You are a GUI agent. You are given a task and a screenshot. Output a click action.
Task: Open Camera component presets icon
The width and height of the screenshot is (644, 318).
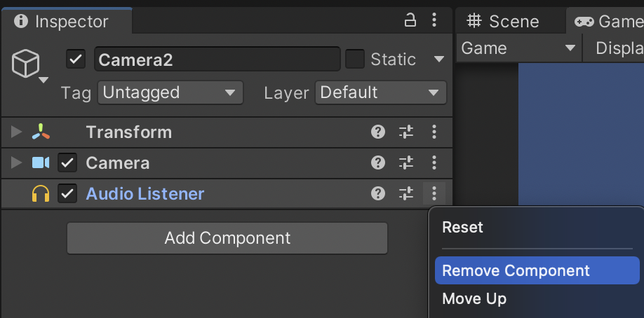coord(406,163)
